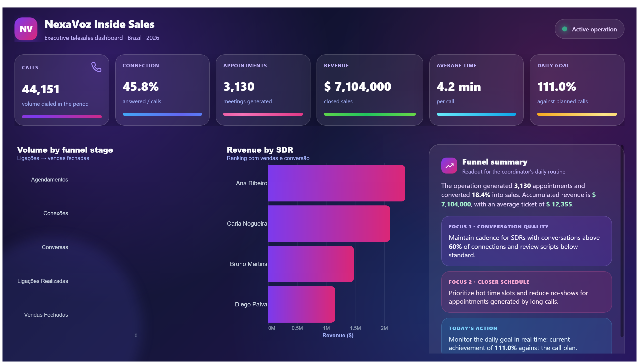The height and width of the screenshot is (364, 639).
Task: Click the NV logo icon
Action: 26,29
